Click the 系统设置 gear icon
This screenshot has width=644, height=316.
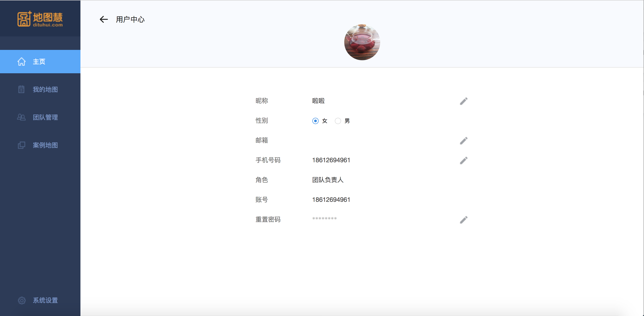pyautogui.click(x=22, y=300)
